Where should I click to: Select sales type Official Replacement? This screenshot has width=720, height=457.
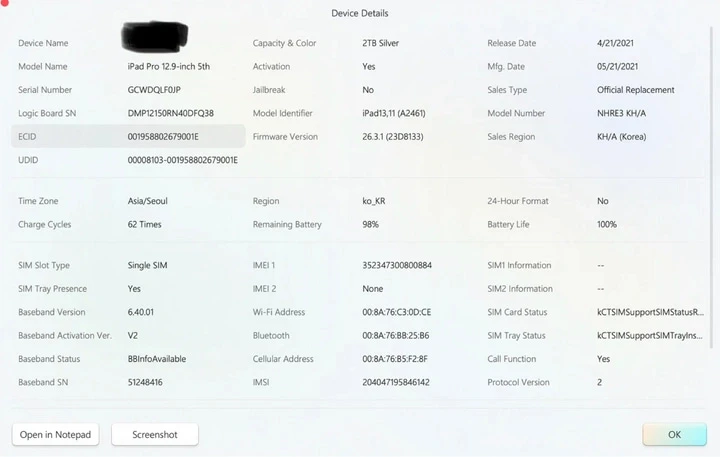tap(636, 90)
